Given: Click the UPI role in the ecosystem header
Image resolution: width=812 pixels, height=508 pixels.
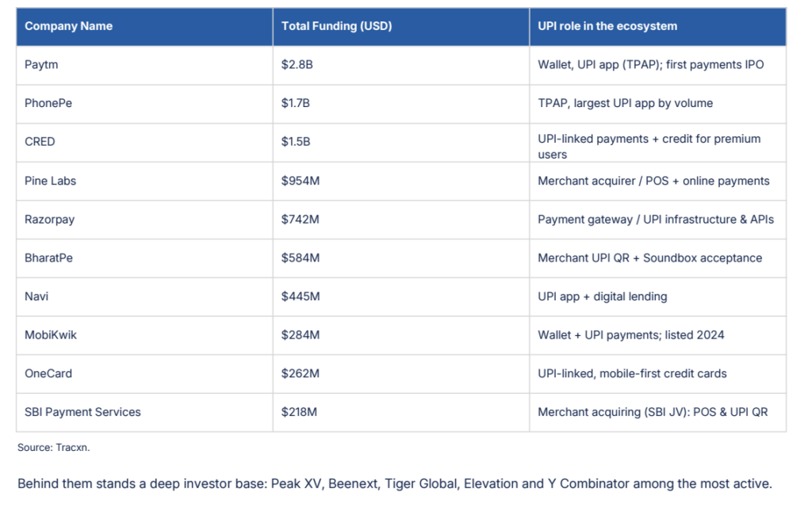Looking at the screenshot, I should tap(607, 26).
